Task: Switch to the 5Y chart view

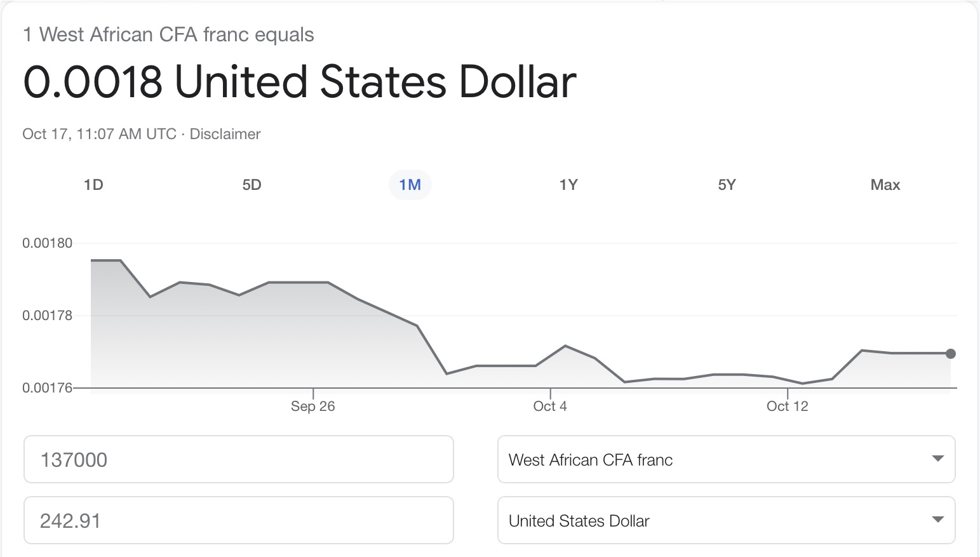Action: [x=727, y=185]
